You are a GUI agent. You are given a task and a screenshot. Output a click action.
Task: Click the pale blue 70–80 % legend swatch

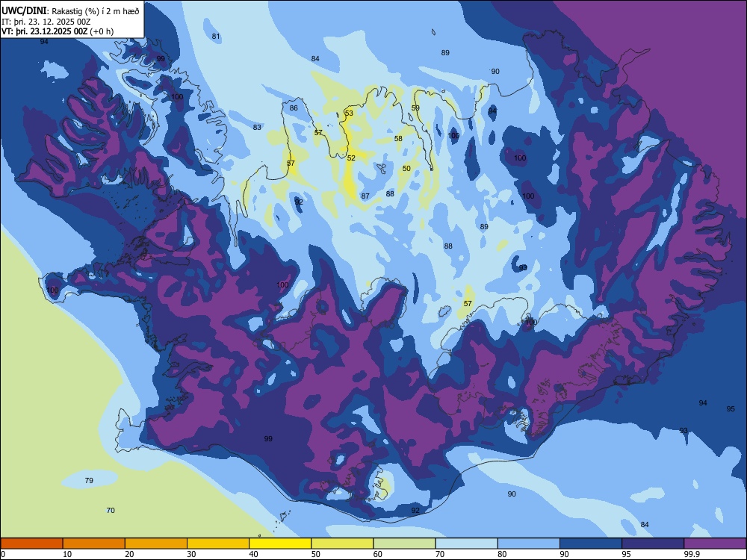click(466, 544)
